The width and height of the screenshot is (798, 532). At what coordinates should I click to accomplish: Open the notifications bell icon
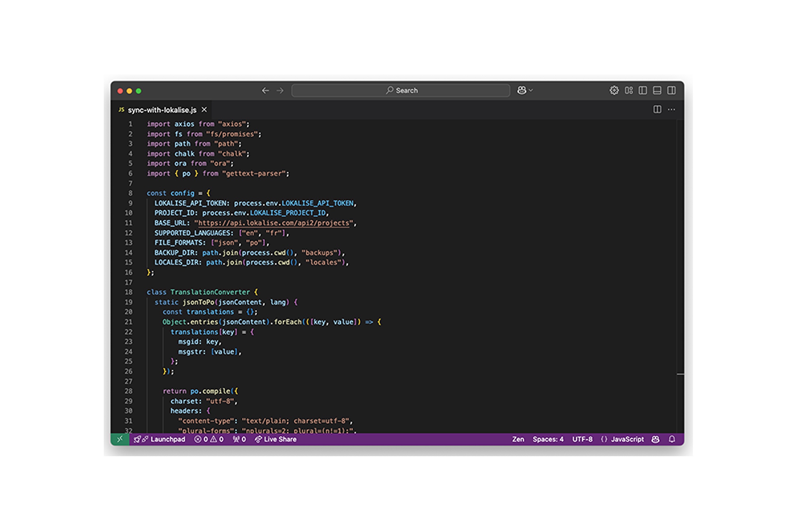tap(671, 439)
